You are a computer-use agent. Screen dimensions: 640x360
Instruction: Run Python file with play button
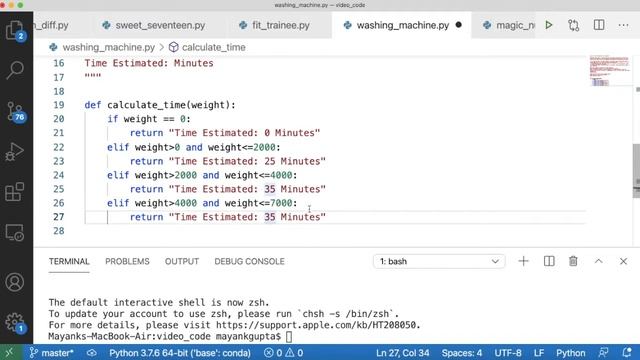pos(549,25)
